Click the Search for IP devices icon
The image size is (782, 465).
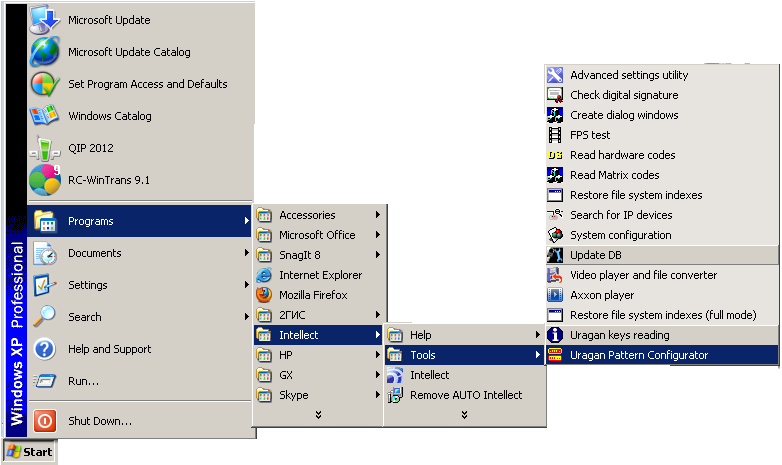point(555,215)
